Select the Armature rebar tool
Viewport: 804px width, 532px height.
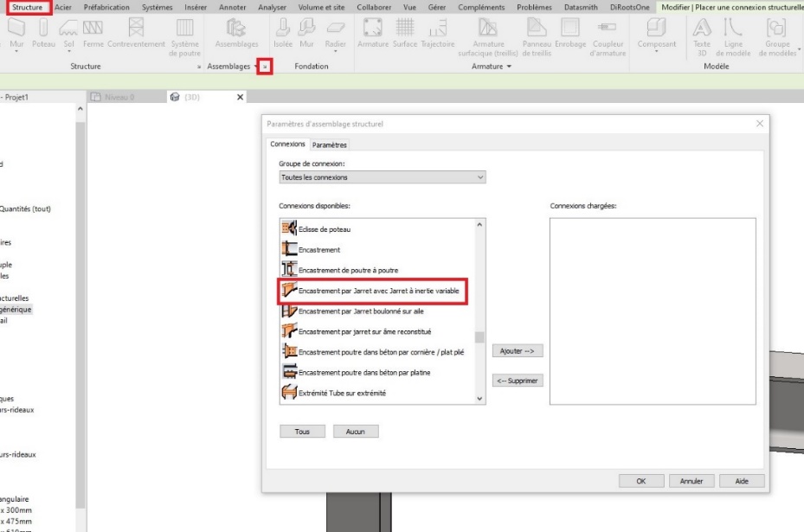373,34
